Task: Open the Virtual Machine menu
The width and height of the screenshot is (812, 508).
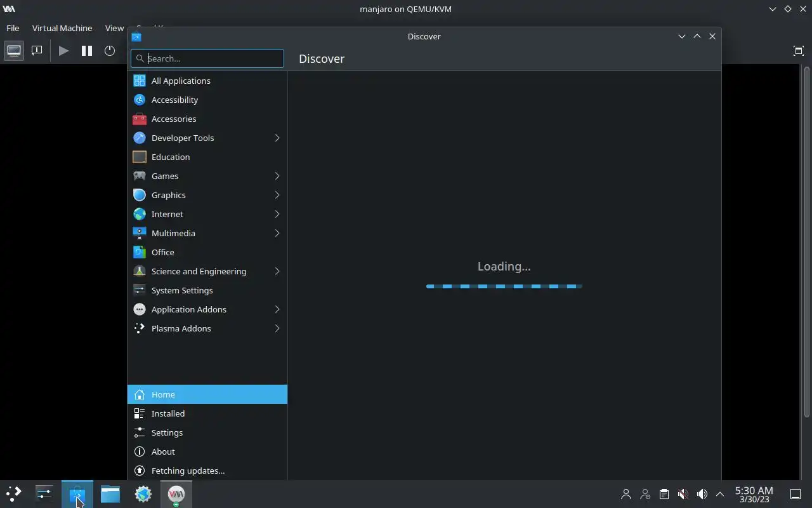Action: (62, 28)
